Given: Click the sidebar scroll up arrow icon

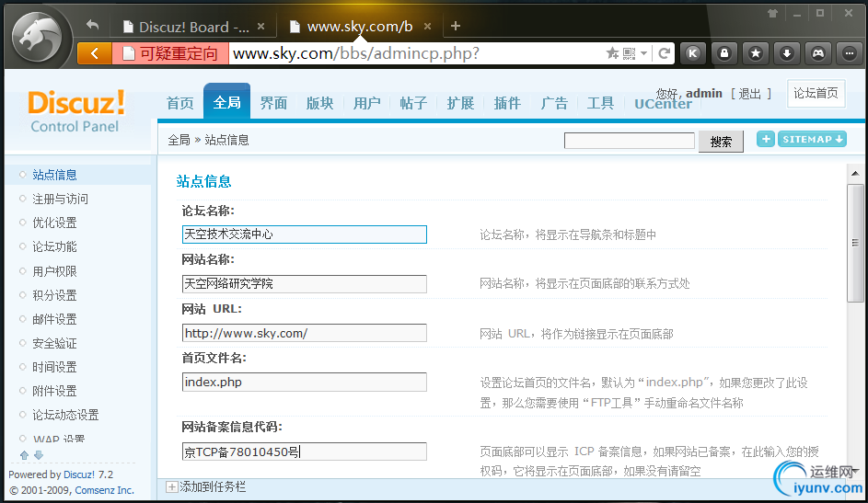Looking at the screenshot, I should click(x=24, y=455).
